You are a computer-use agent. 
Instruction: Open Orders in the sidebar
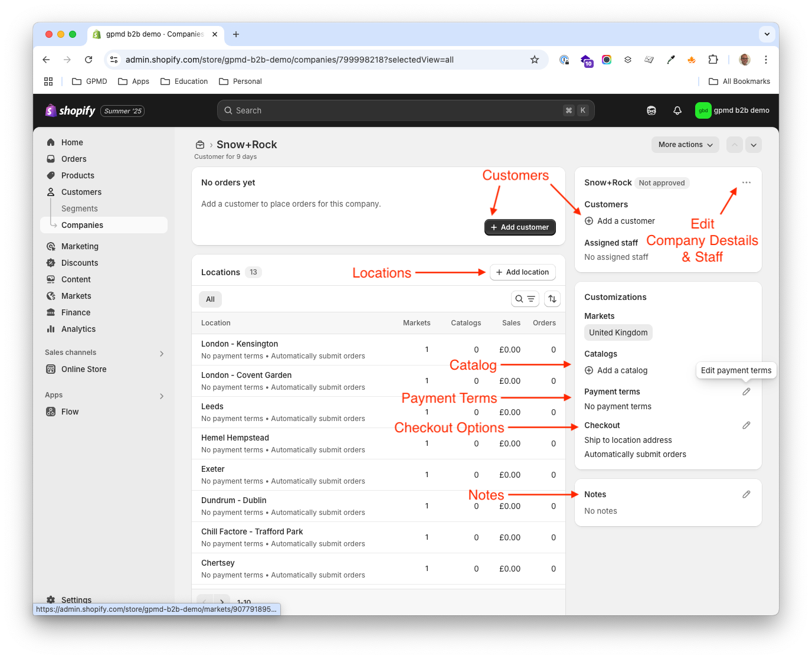(x=104, y=159)
